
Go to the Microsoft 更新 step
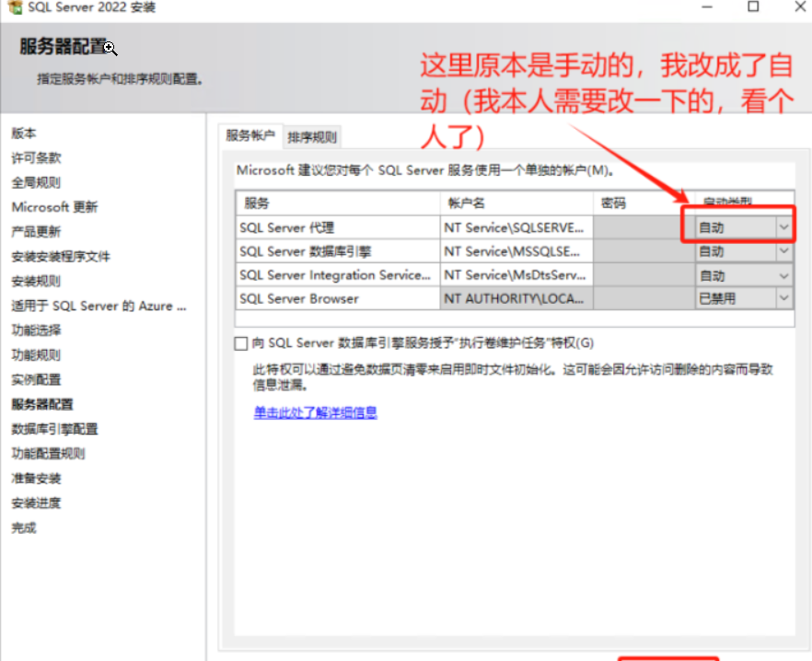coord(54,207)
